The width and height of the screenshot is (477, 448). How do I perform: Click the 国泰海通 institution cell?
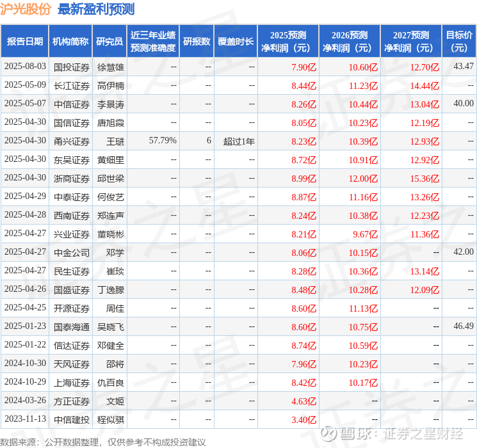point(72,327)
